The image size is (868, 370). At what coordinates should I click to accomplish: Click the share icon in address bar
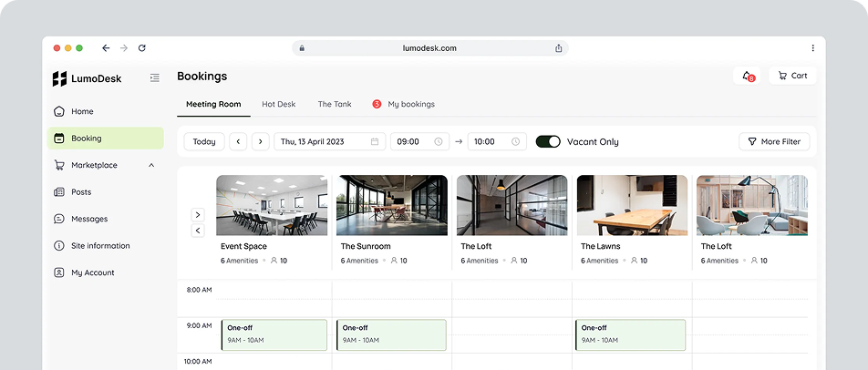[x=558, y=48]
